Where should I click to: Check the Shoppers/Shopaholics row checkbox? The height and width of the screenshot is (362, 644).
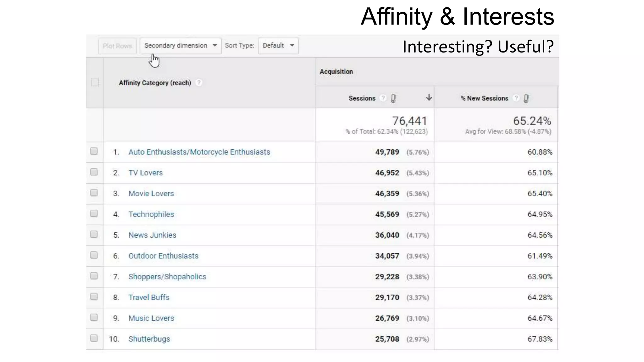(x=94, y=276)
